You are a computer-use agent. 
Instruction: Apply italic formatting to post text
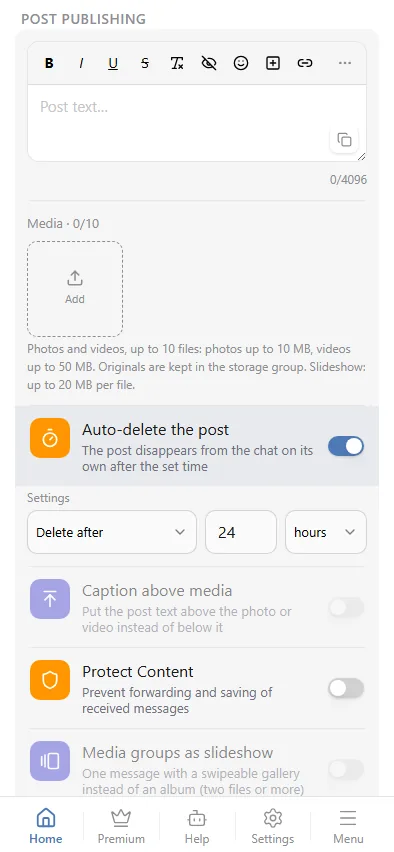tap(81, 64)
